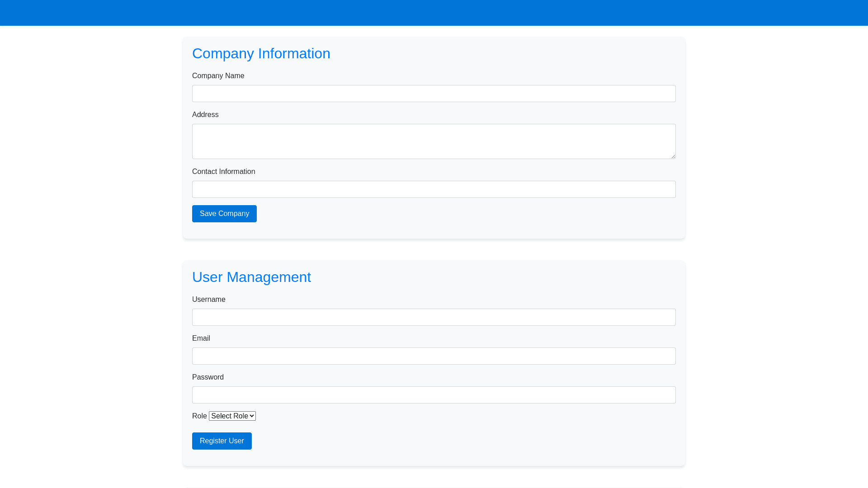Click the Email label text

[x=201, y=338]
